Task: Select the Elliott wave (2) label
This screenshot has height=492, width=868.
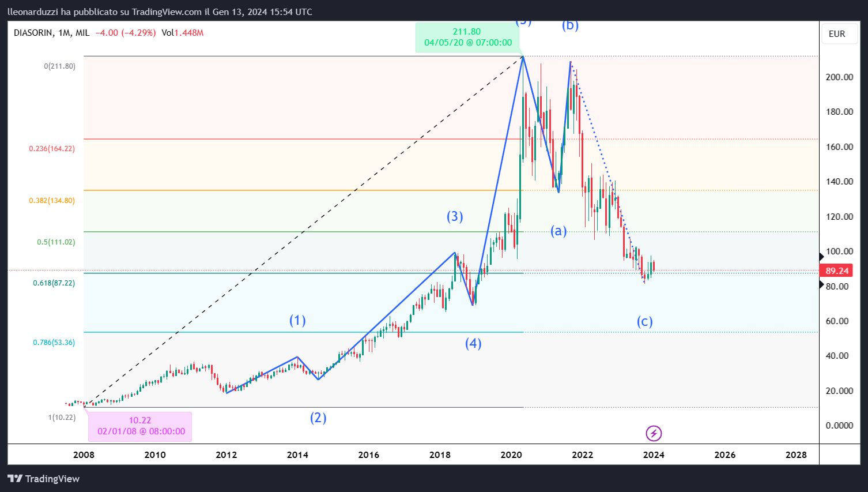Action: point(318,418)
